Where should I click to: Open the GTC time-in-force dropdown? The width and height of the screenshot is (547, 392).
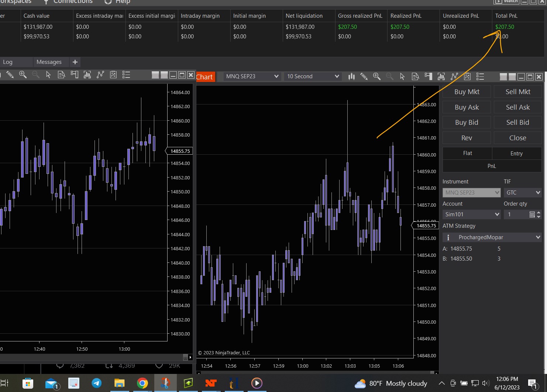[523, 193]
